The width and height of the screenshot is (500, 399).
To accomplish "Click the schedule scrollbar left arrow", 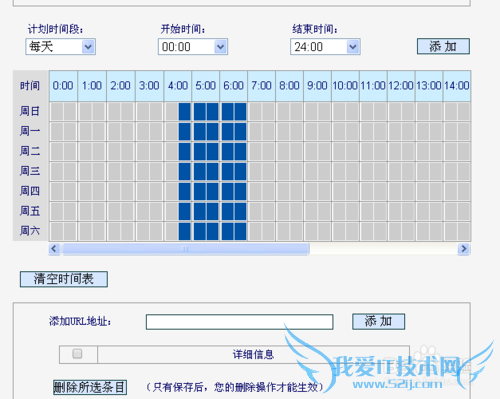I will (x=54, y=249).
